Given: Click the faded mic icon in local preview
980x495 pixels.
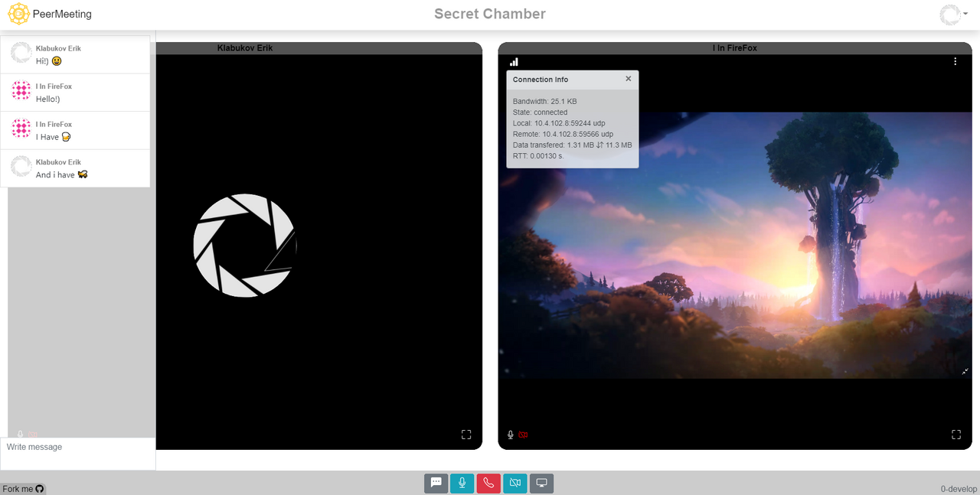Looking at the screenshot, I should click(x=21, y=435).
